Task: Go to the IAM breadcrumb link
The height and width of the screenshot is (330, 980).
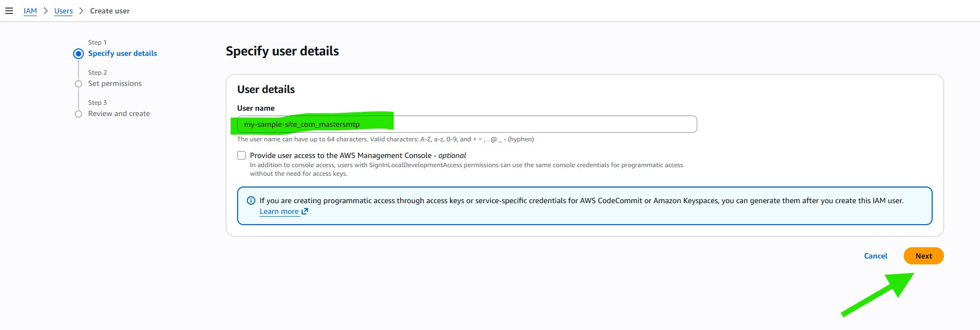Action: coord(30,11)
